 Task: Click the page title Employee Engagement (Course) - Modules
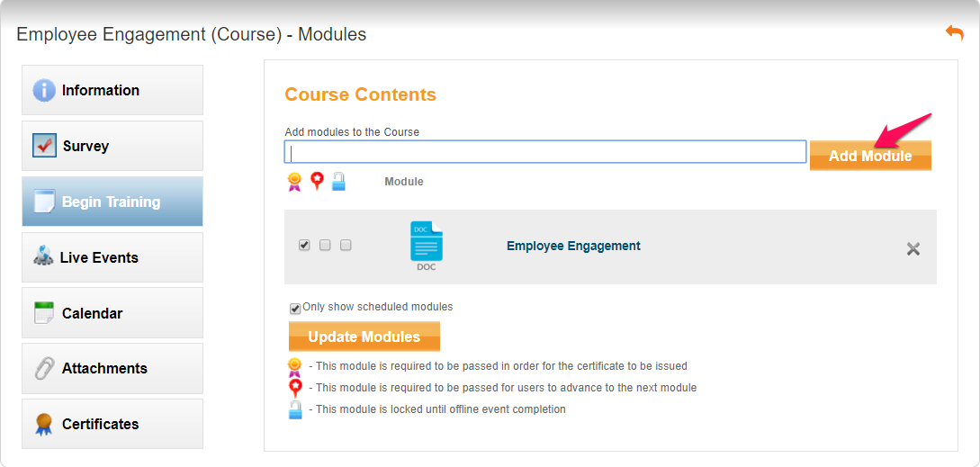[192, 34]
